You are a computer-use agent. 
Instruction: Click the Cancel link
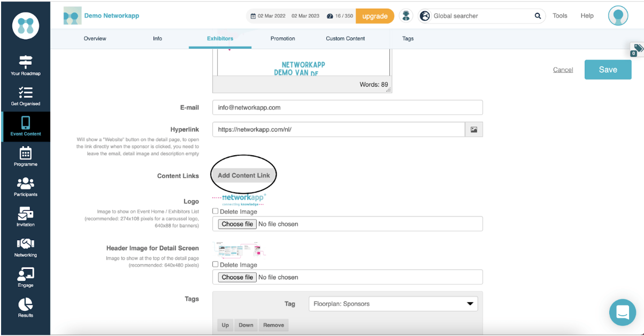(x=563, y=70)
